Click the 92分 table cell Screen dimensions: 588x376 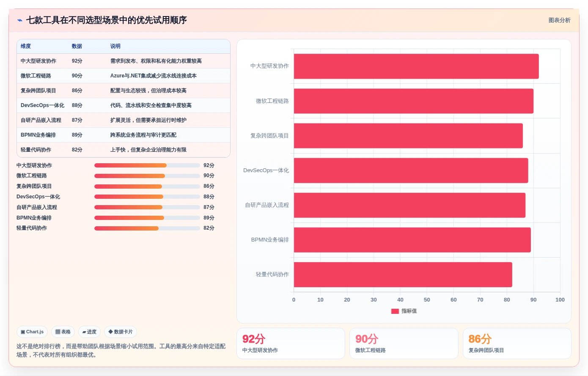(x=77, y=61)
